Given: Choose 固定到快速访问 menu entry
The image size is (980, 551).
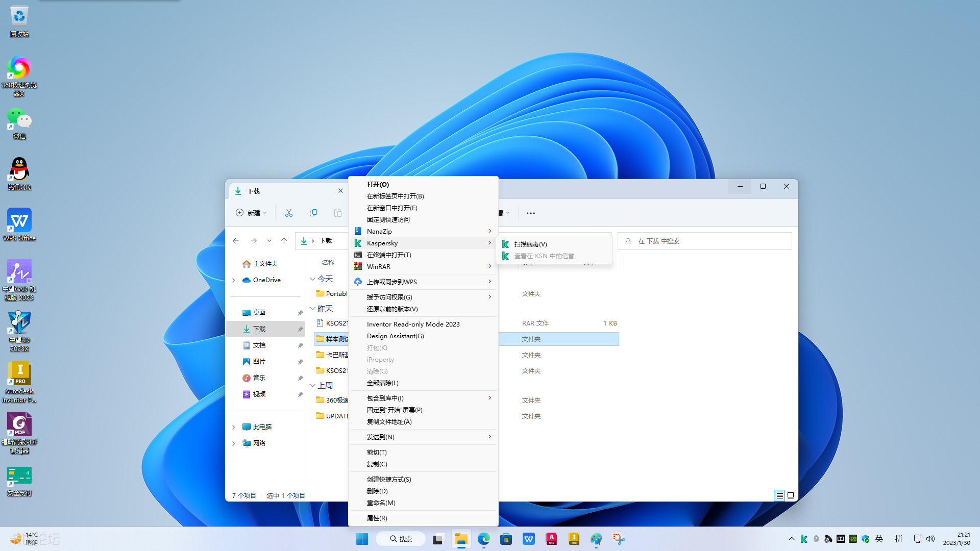Looking at the screenshot, I should [x=423, y=219].
